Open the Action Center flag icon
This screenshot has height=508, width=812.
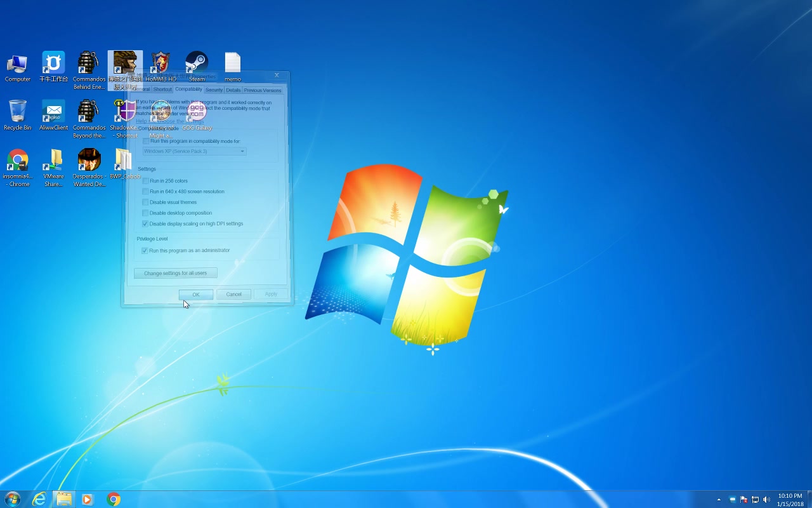click(743, 500)
